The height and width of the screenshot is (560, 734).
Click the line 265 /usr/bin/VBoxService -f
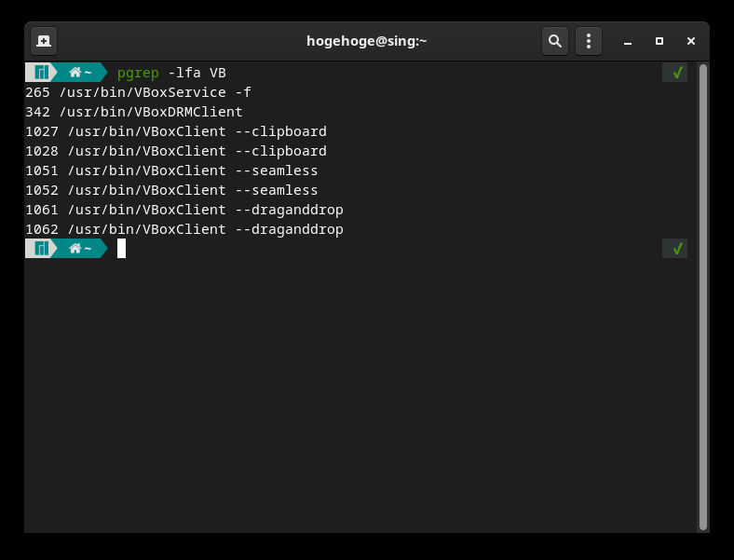click(138, 92)
